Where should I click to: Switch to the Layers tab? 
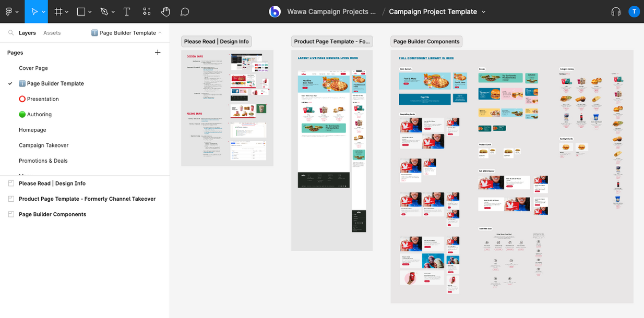27,33
